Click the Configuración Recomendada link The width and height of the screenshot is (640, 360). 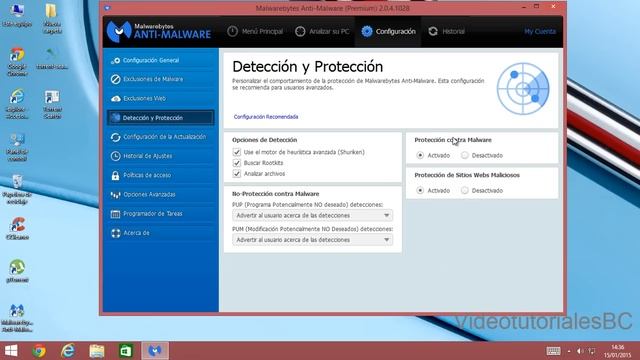(266, 117)
